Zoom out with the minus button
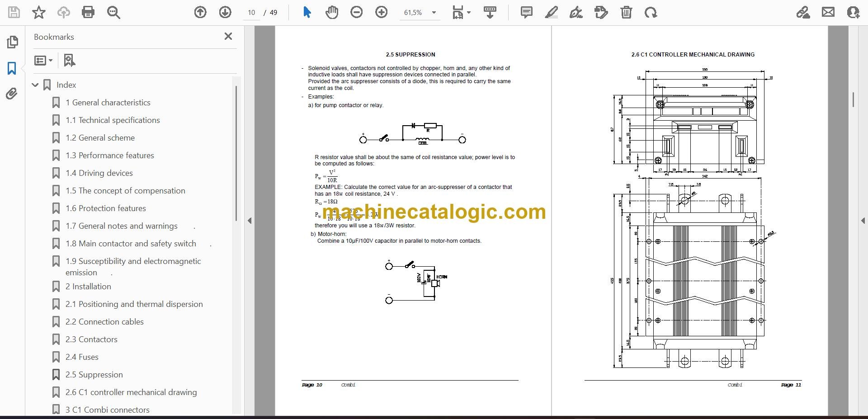868x419 pixels. (357, 12)
